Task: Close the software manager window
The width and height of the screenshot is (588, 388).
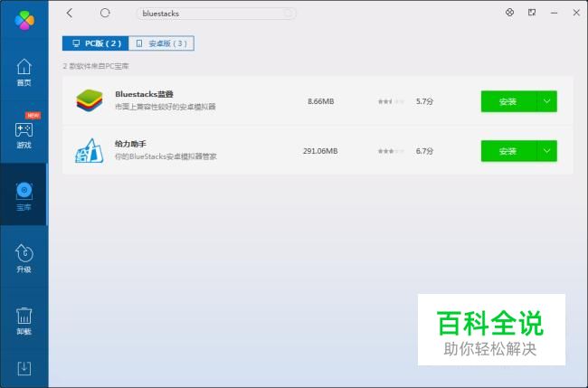Action: point(576,13)
